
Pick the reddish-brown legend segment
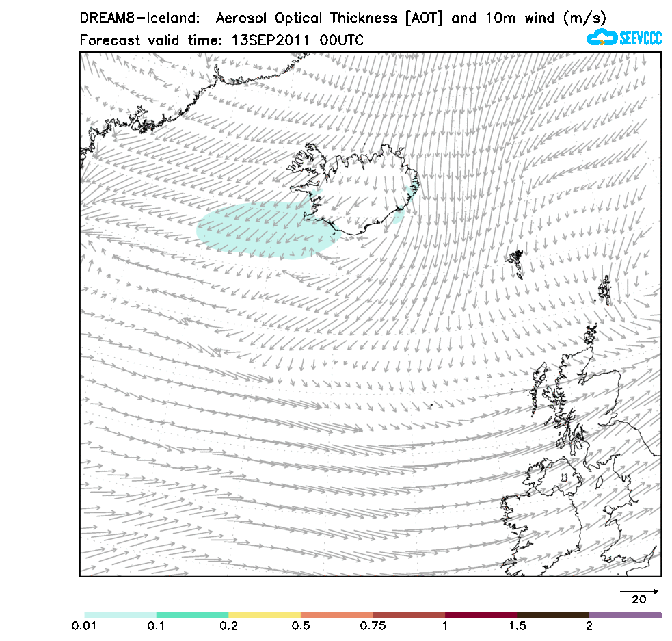tap(409, 615)
